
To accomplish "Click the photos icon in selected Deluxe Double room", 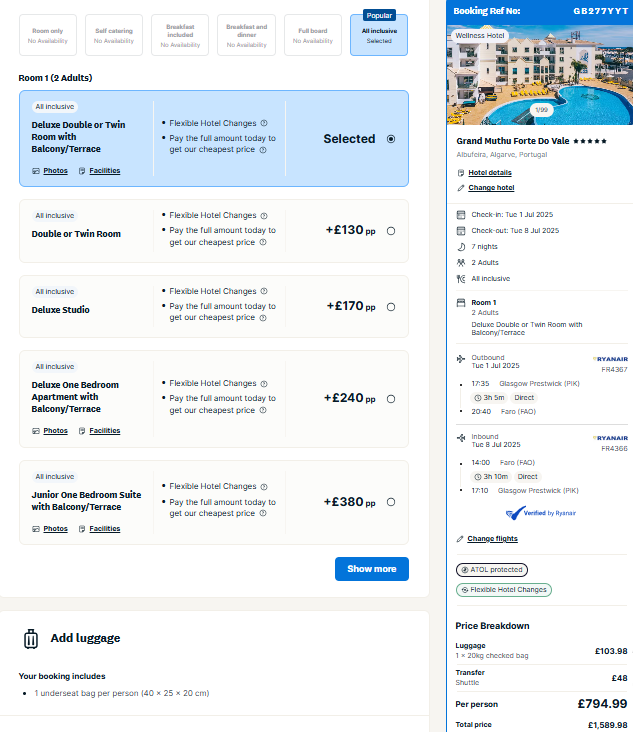I will pos(35,171).
